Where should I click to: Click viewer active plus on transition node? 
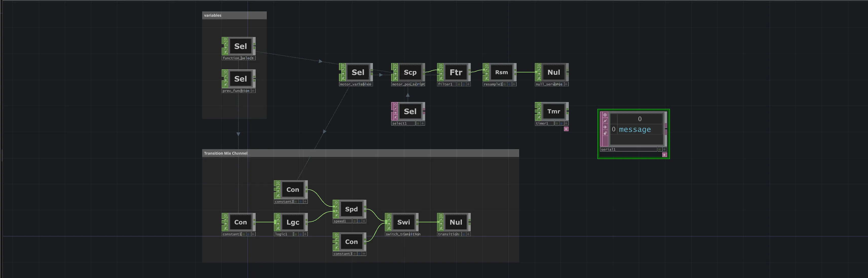point(468,234)
